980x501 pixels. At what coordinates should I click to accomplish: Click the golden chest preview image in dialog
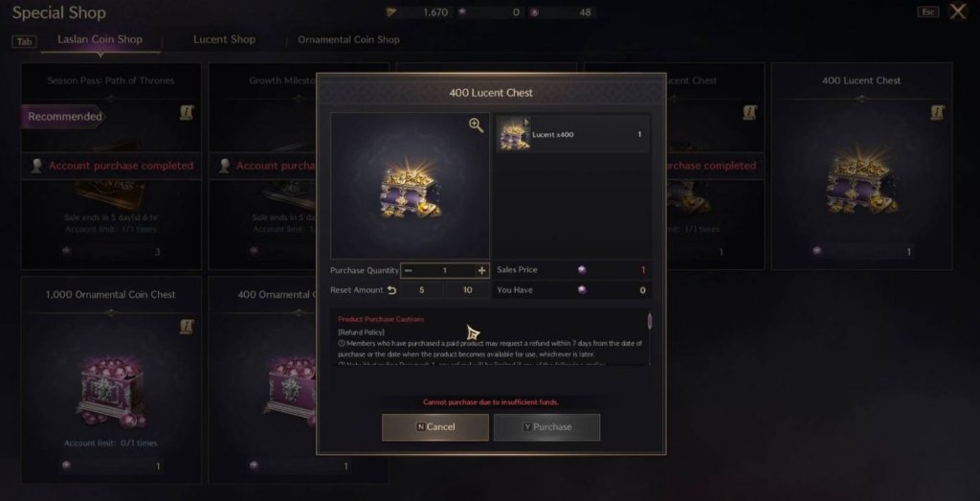tap(410, 186)
